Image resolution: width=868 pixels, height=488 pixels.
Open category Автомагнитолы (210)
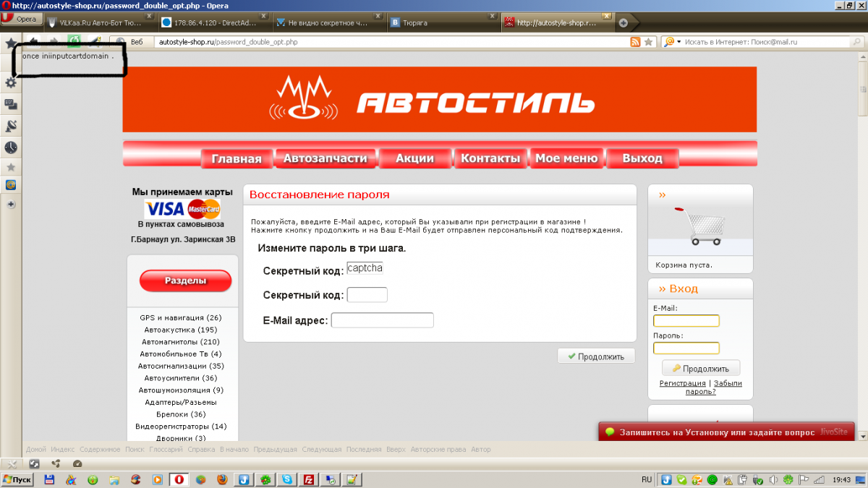point(181,342)
